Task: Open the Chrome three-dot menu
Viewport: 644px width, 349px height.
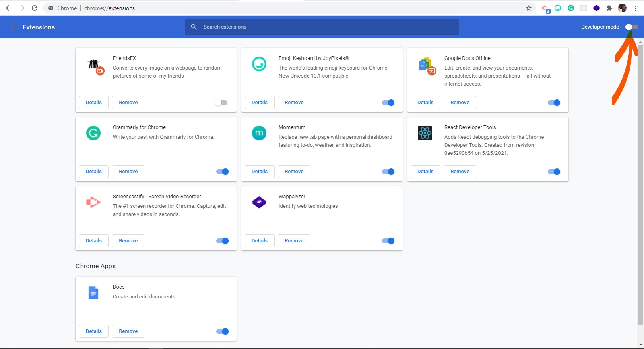Action: (x=635, y=8)
